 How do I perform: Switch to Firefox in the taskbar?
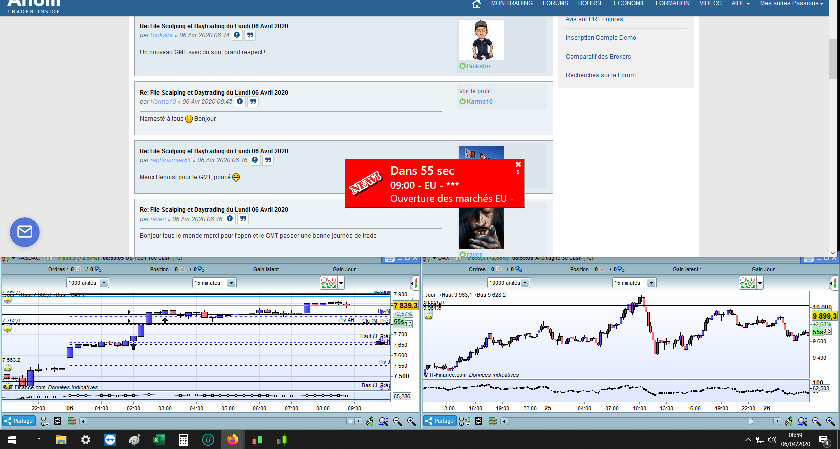tap(232, 440)
